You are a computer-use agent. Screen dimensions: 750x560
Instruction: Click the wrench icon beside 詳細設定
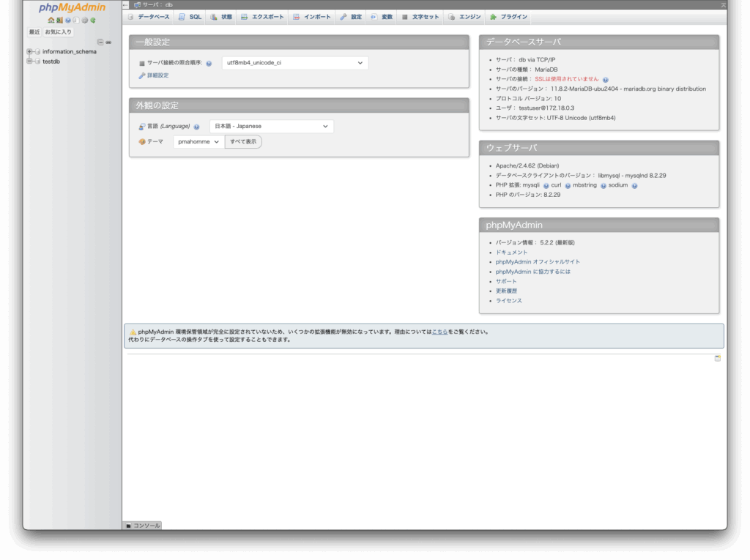(x=142, y=75)
